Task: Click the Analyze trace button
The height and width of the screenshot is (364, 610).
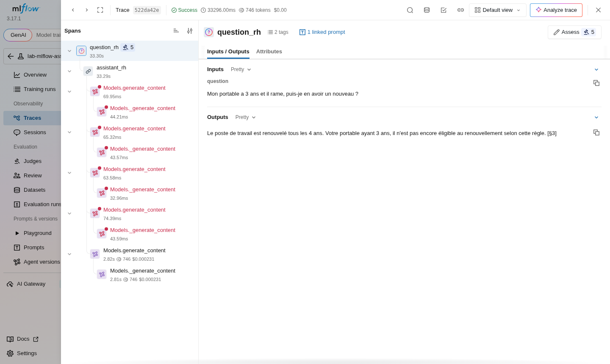Action: 556,10
